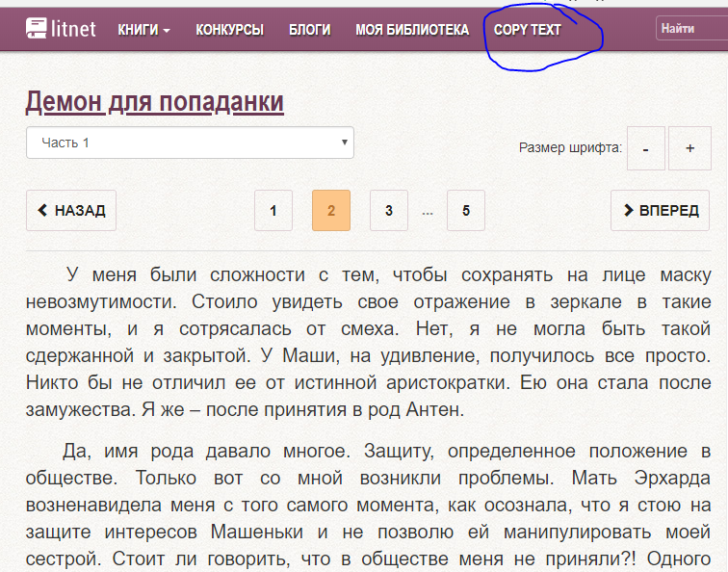Screen dimensions: 728x572
Task: Navigate to page 3 of the chapter
Action: click(x=388, y=211)
